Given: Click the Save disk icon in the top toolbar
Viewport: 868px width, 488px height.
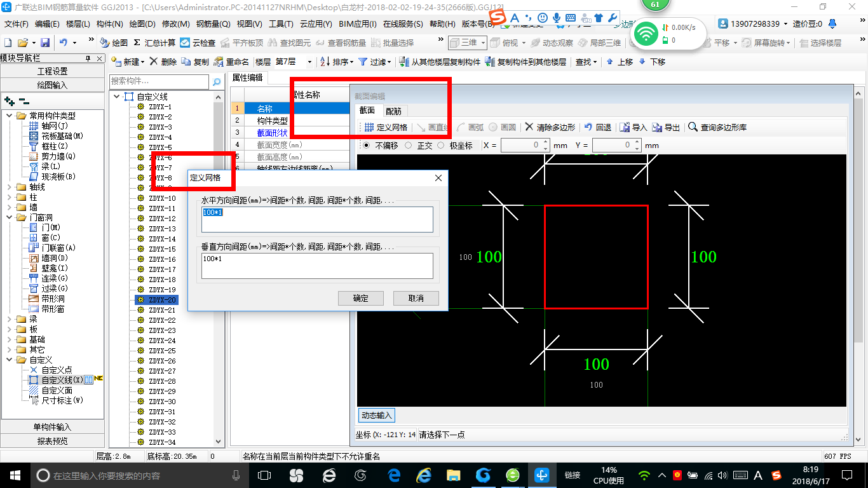Looking at the screenshot, I should click(45, 43).
